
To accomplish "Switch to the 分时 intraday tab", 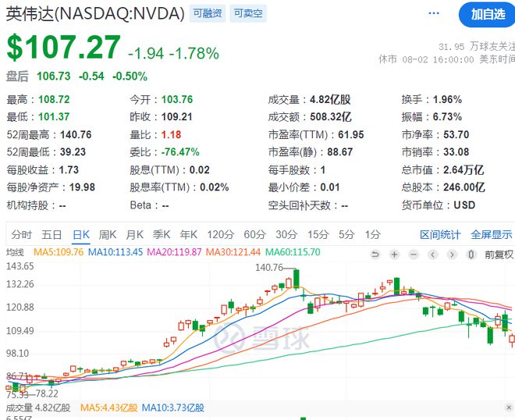I will coord(22,234).
